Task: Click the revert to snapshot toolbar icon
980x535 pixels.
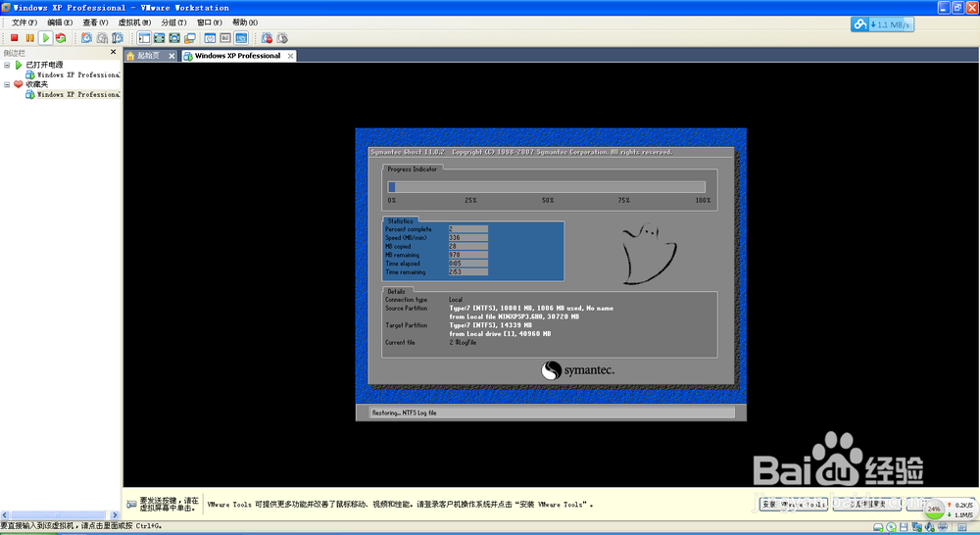Action: (102, 38)
